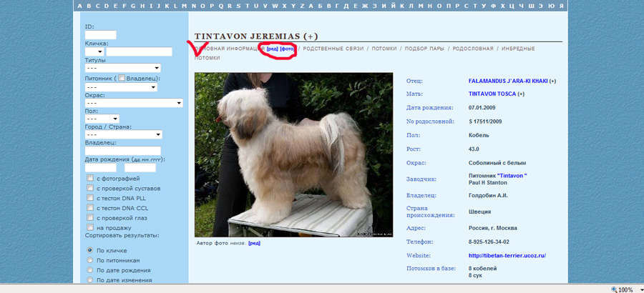
Task: Click the first Дата рождения date field
Action: [x=101, y=168]
